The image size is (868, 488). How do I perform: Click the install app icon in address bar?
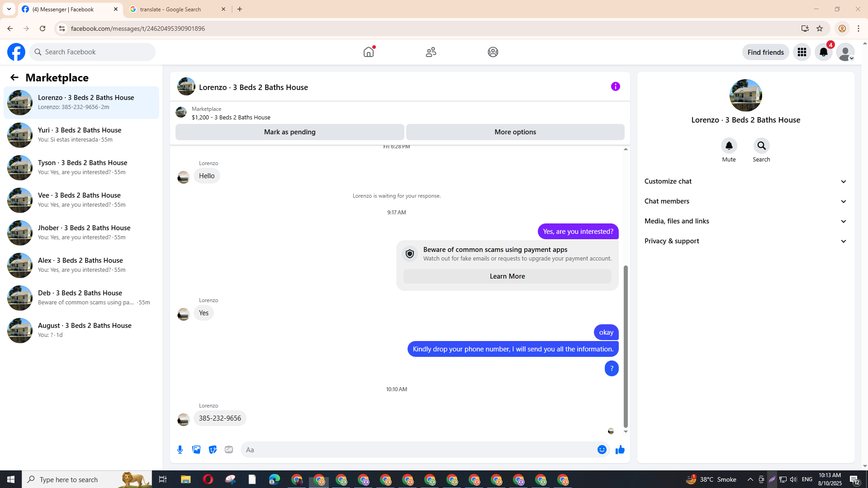pos(805,28)
